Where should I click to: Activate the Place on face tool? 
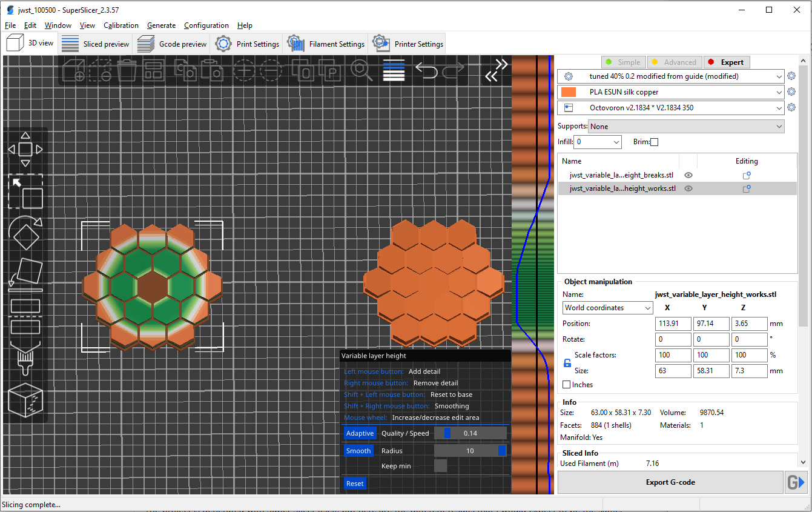tap(25, 273)
